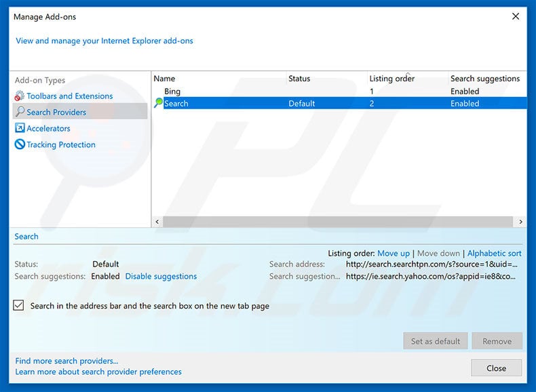This screenshot has height=392, width=536.
Task: Click the horizontal scrollbar right arrow
Action: [520, 222]
